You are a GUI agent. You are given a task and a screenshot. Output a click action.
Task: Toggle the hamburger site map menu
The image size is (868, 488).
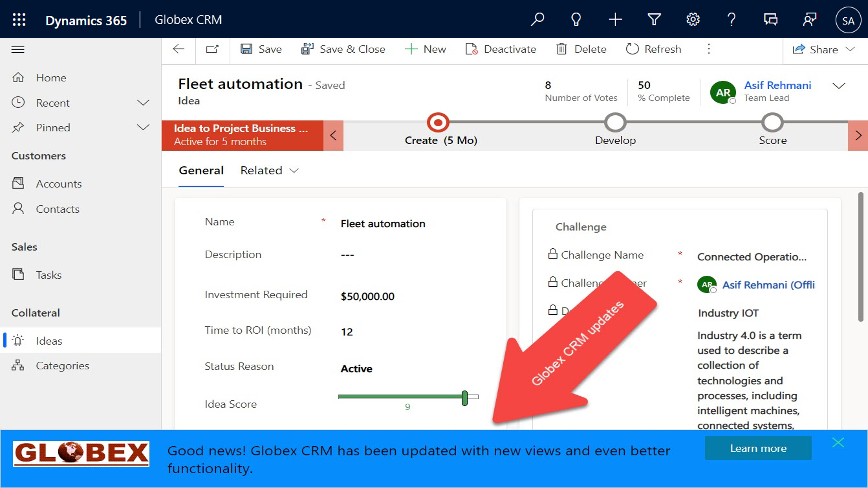pyautogui.click(x=18, y=50)
